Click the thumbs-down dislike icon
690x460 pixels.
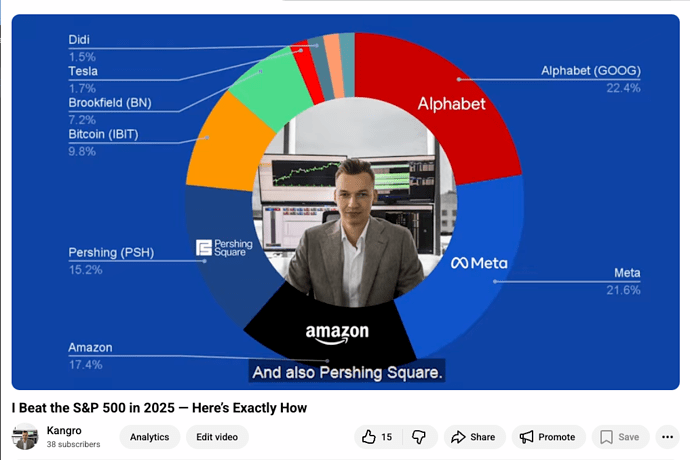pyautogui.click(x=418, y=437)
